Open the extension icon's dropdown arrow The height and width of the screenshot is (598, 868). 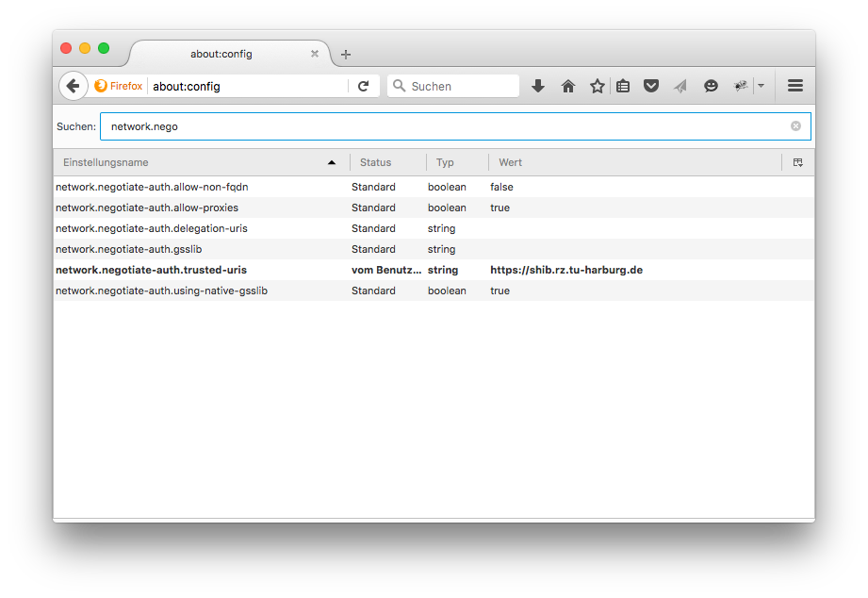[761, 86]
